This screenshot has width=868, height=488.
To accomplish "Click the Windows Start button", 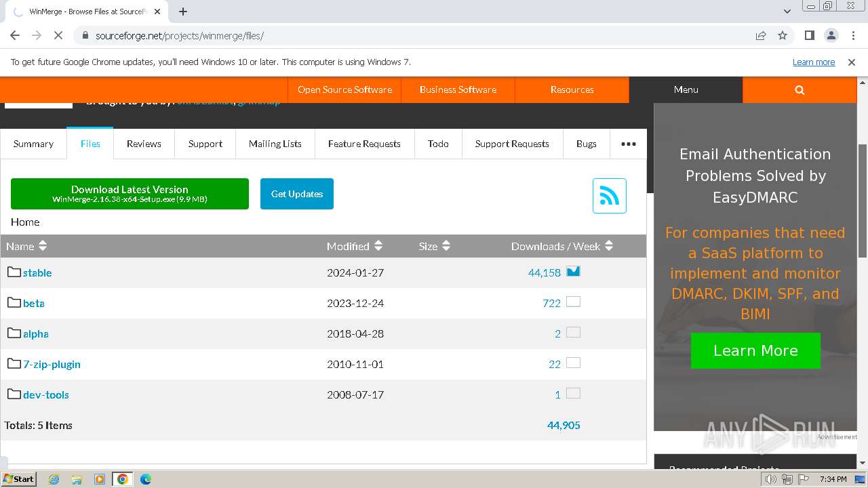I will click(19, 479).
